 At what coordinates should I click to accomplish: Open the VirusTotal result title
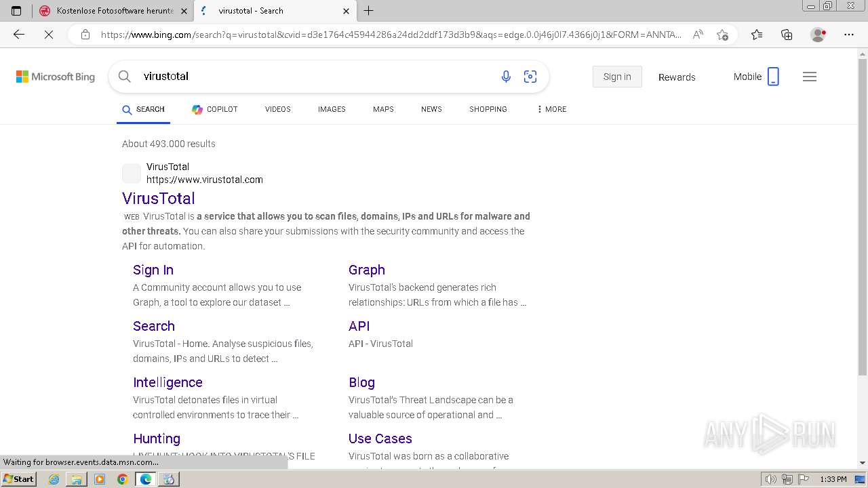[159, 199]
